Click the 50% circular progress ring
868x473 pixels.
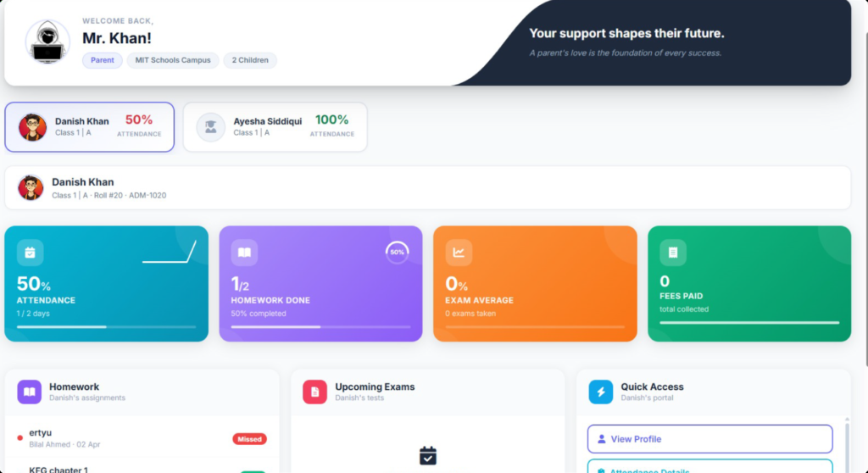(397, 252)
